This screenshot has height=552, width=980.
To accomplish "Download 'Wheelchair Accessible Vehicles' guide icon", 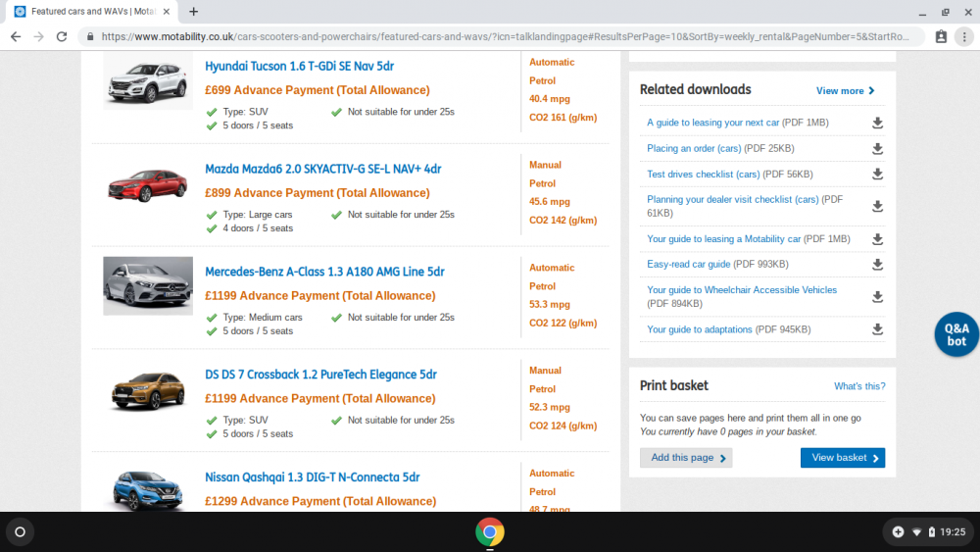I will [x=877, y=297].
